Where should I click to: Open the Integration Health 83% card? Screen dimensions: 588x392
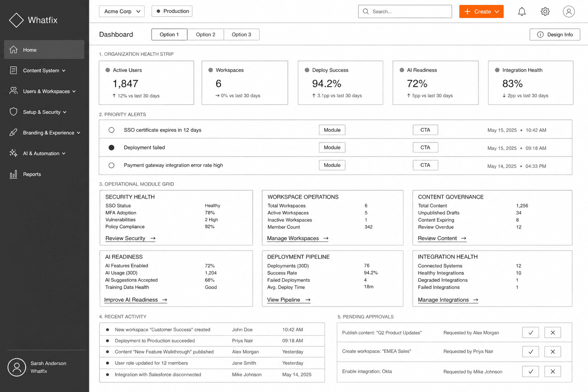point(531,83)
